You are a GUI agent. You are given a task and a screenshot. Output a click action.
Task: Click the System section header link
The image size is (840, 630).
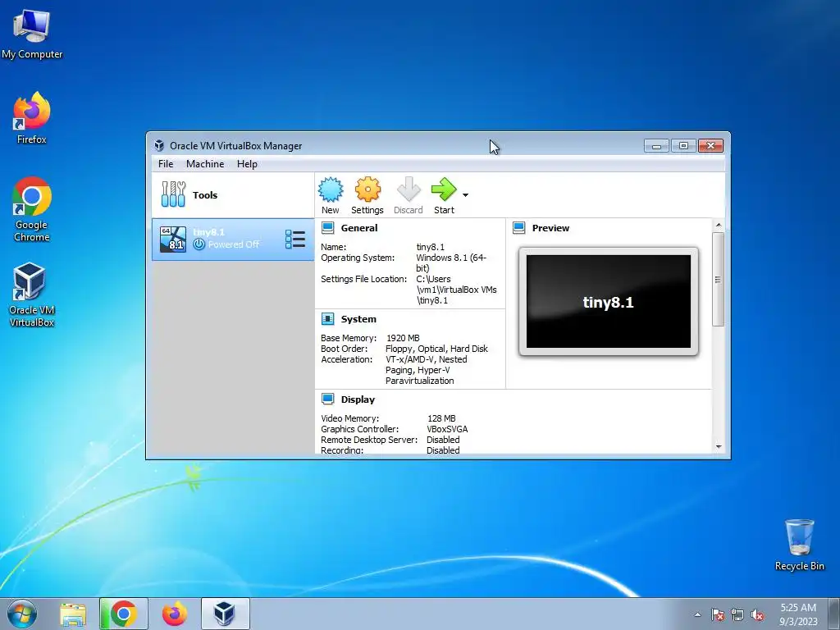[x=358, y=319]
